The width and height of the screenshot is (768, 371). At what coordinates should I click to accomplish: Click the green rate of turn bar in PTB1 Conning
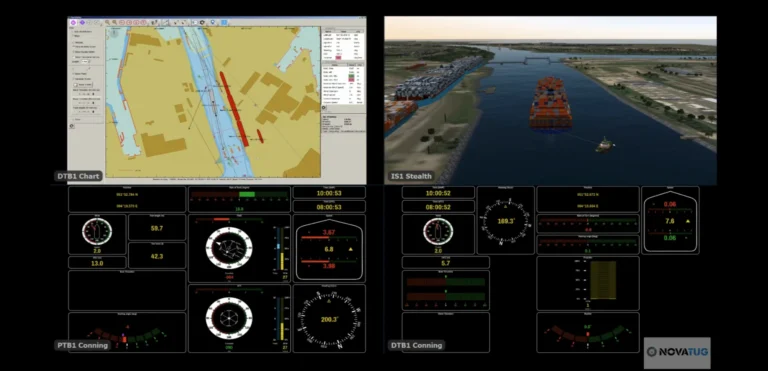247,195
